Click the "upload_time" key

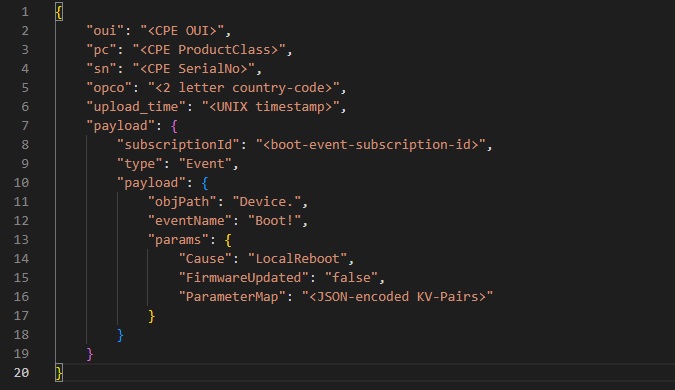coord(136,107)
